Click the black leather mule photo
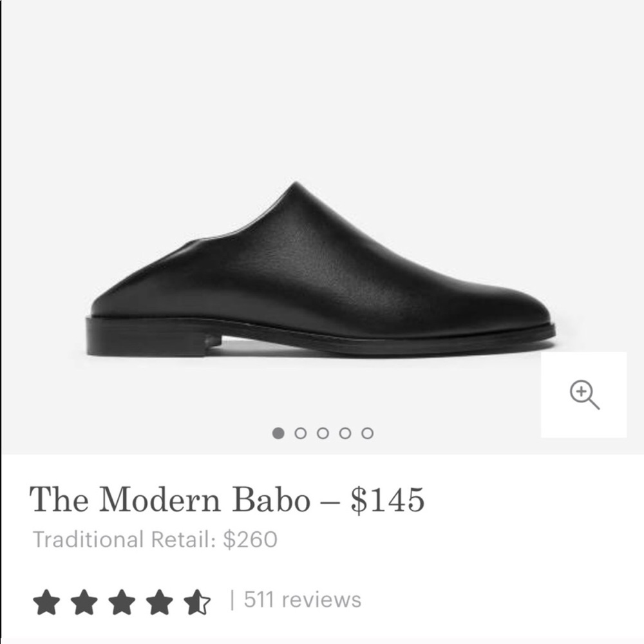 (322, 270)
